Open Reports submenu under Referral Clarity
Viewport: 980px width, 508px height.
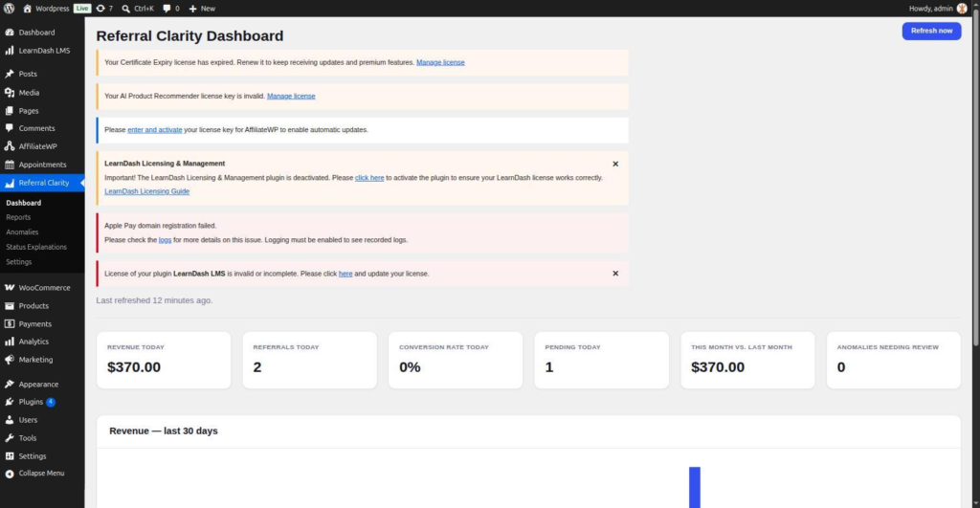[x=18, y=217]
